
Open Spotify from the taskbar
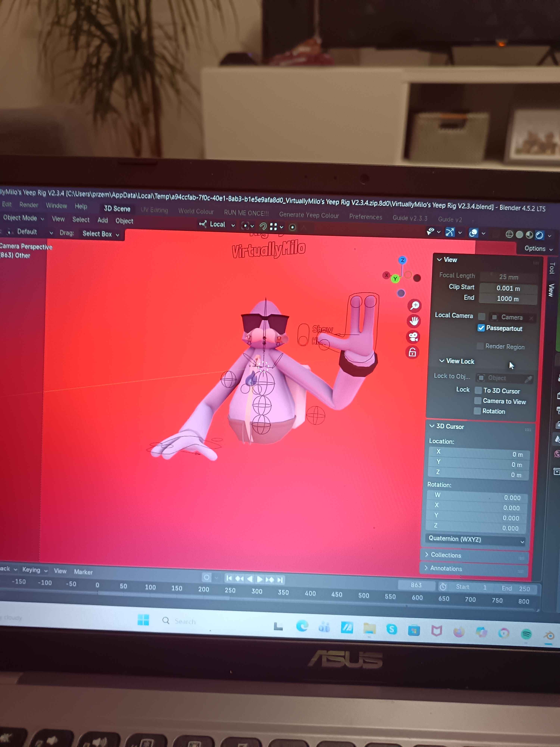pyautogui.click(x=526, y=634)
